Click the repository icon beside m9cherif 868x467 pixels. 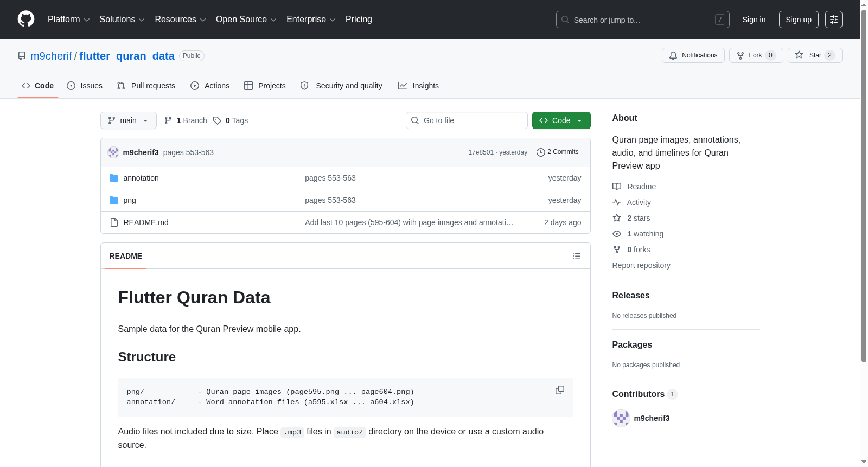coord(22,56)
